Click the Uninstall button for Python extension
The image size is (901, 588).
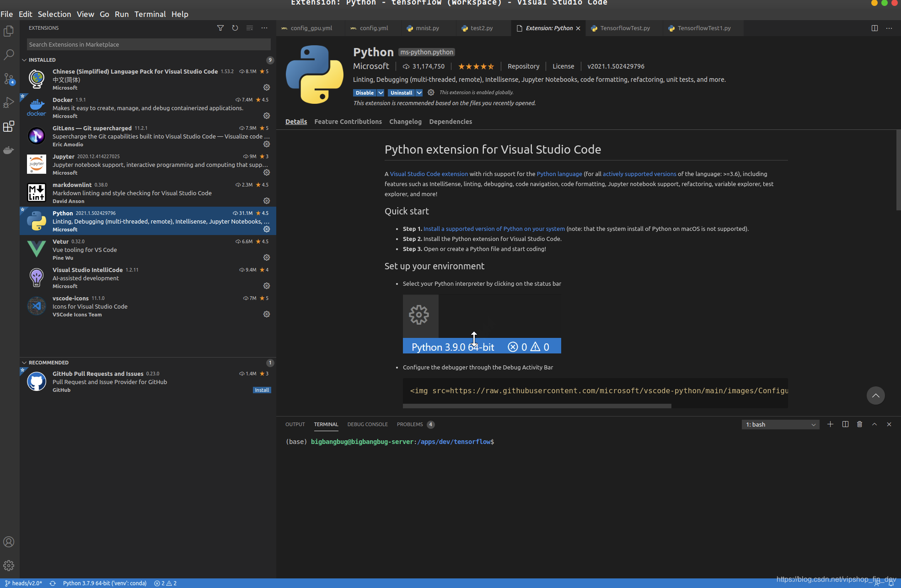click(x=401, y=93)
